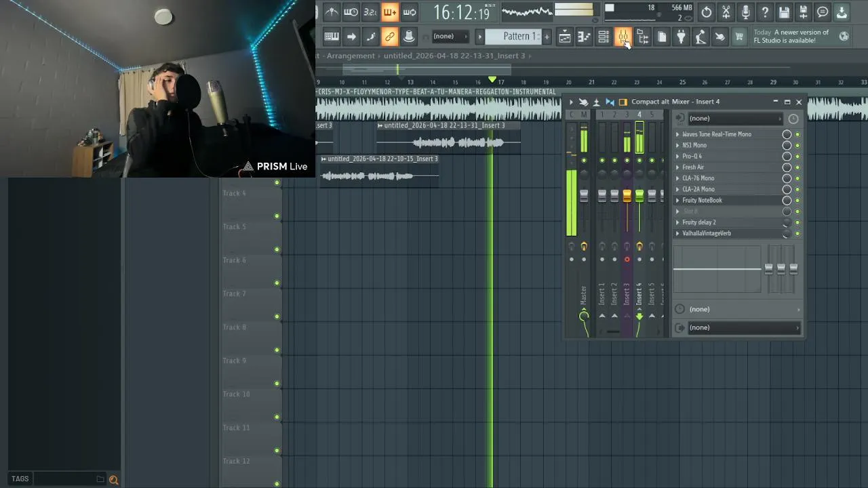Toggle the link-to-controller icon in toolbar

click(389, 37)
